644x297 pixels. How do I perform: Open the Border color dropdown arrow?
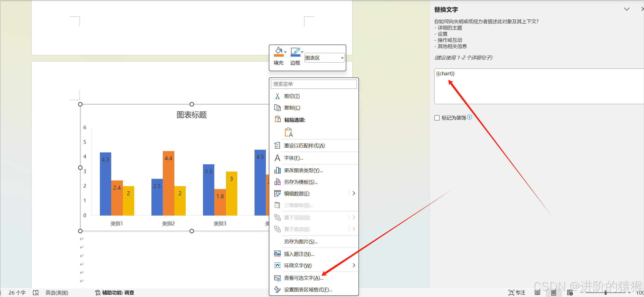pos(302,52)
